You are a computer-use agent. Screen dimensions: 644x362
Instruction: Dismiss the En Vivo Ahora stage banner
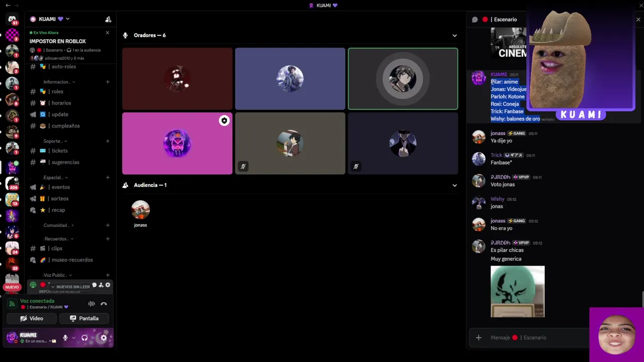click(107, 33)
